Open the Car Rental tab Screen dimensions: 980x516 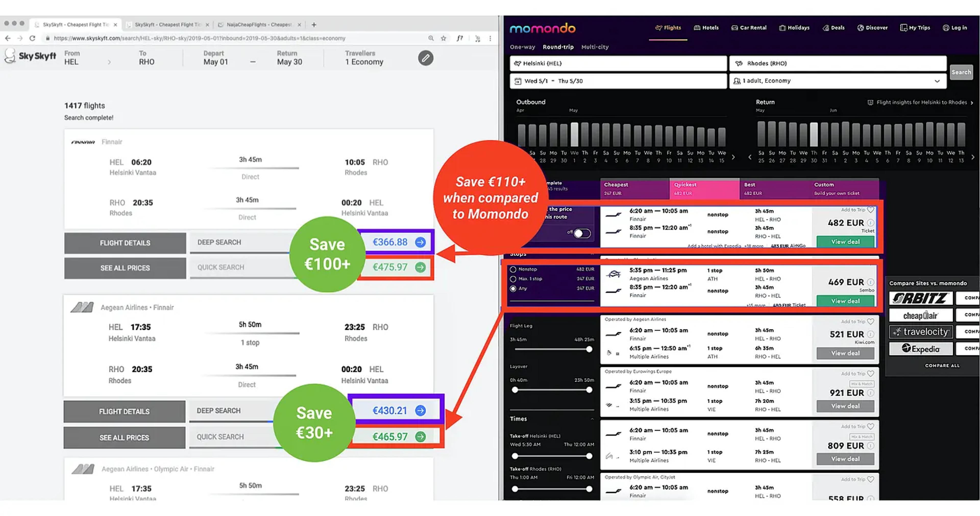tap(749, 28)
